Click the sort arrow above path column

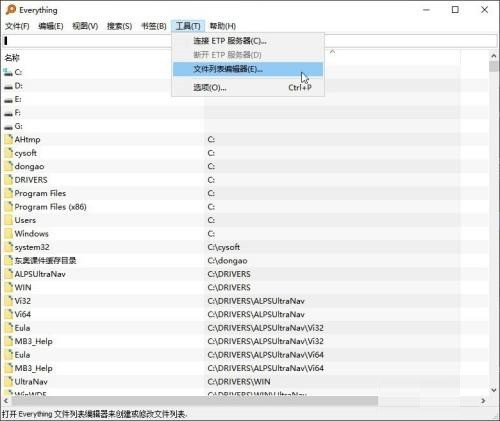[332, 52]
